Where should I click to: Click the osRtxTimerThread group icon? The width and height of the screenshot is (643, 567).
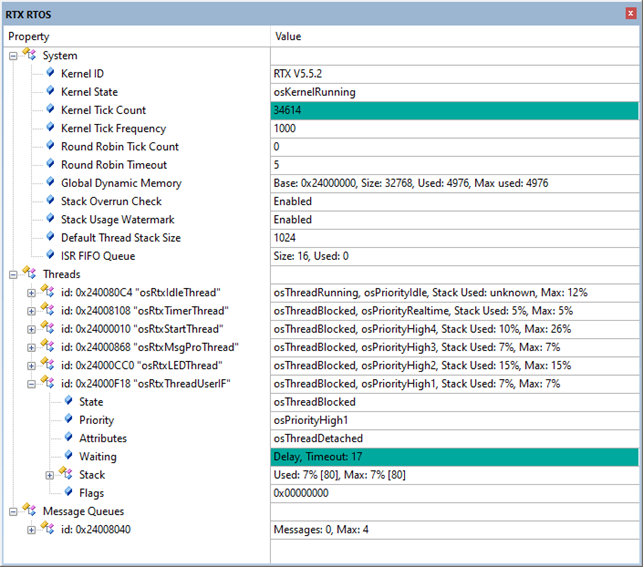(47, 309)
